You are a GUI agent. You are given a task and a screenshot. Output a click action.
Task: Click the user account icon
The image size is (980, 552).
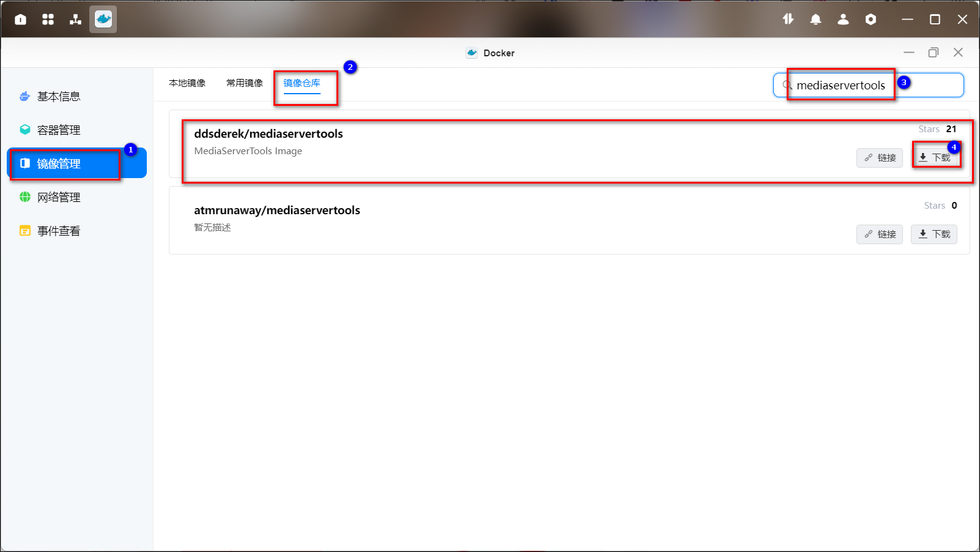(x=843, y=20)
